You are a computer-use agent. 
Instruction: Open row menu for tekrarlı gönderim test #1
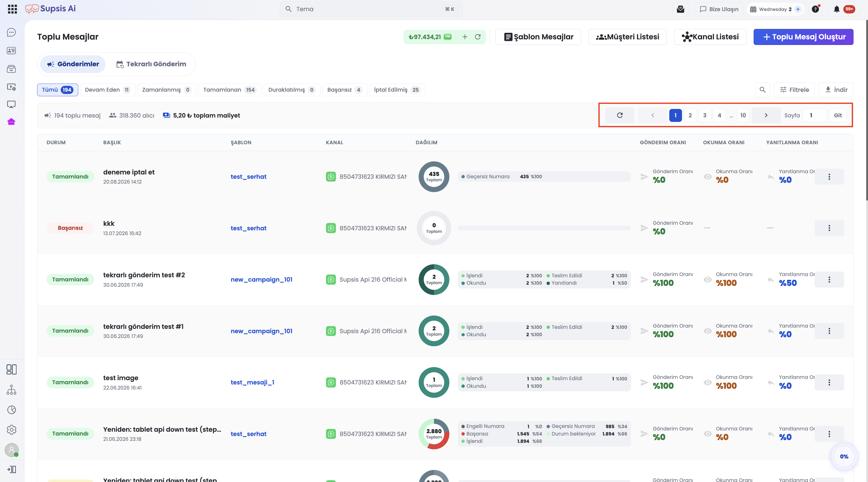point(829,331)
